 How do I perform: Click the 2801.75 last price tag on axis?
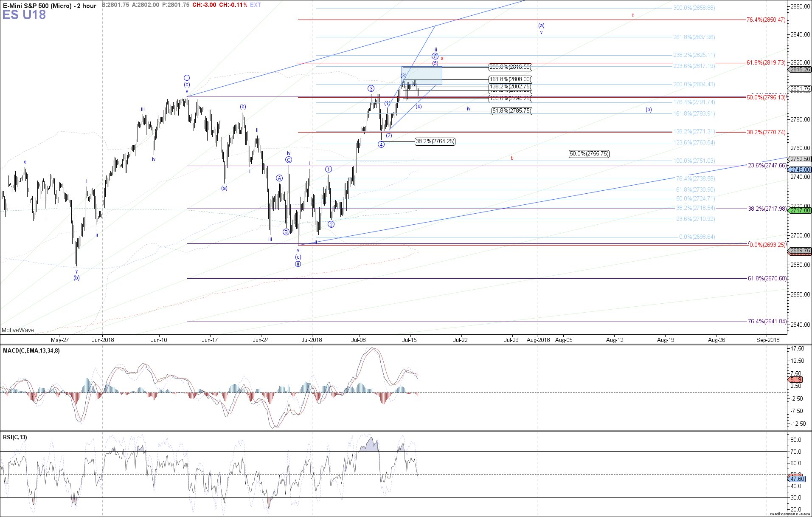(800, 89)
